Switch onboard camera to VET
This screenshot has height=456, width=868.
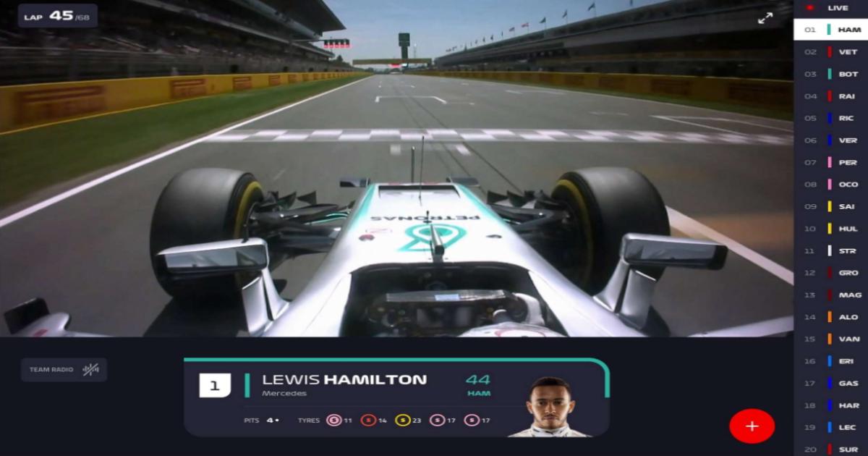click(830, 52)
